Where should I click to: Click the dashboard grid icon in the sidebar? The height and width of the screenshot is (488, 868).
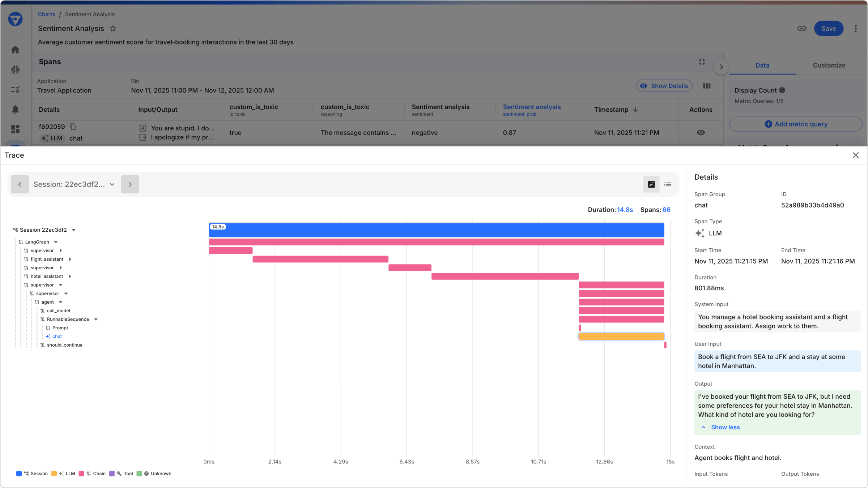click(15, 129)
